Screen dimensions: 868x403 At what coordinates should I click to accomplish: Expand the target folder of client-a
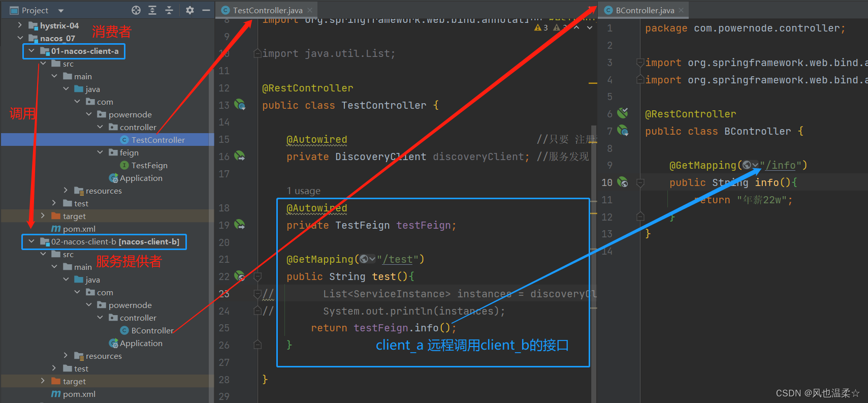coord(43,215)
